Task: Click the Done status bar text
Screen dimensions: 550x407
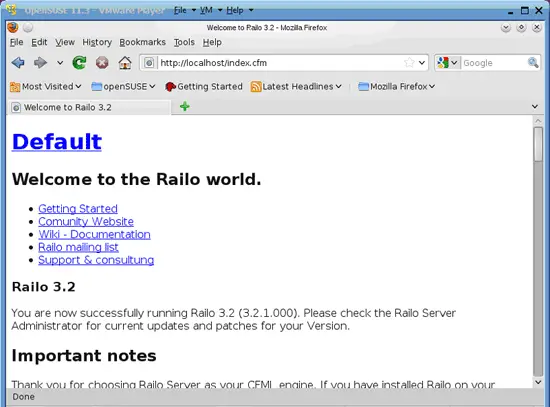Action: click(24, 396)
